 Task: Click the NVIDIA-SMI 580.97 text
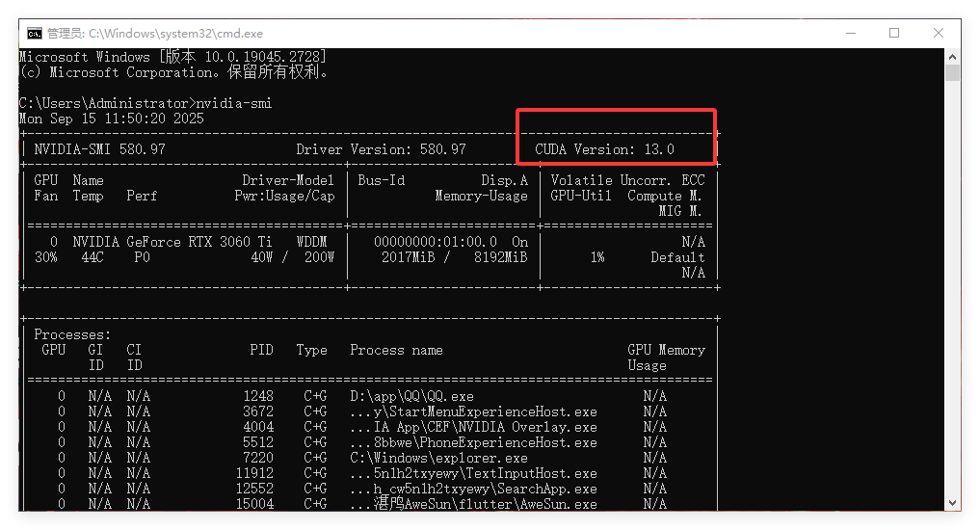(100, 149)
